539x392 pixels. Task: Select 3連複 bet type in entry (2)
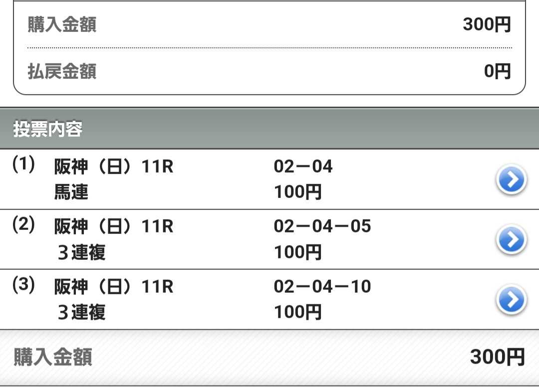pos(81,252)
